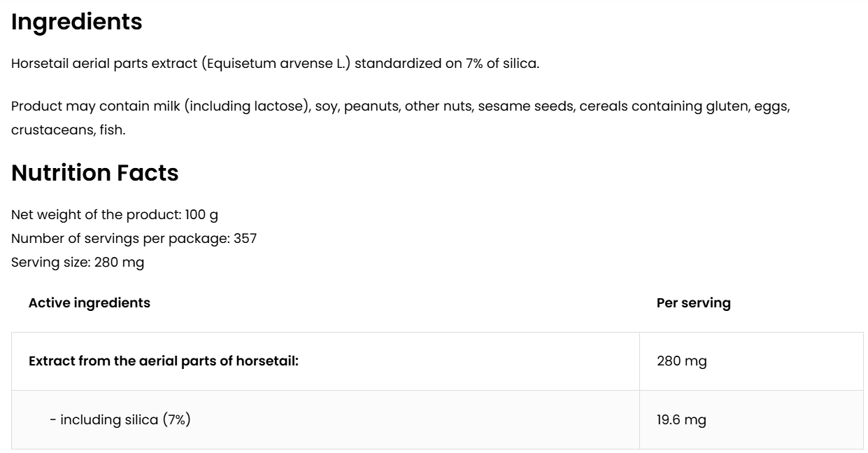Click the 'Active ingredients' column header
Screen dimensions: 868x453
click(x=90, y=303)
